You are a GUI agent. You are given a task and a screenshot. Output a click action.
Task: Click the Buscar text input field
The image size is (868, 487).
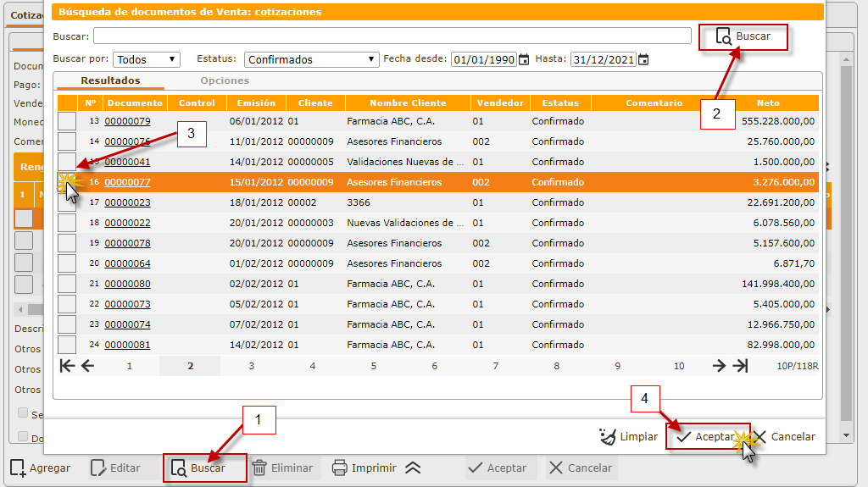tap(392, 36)
